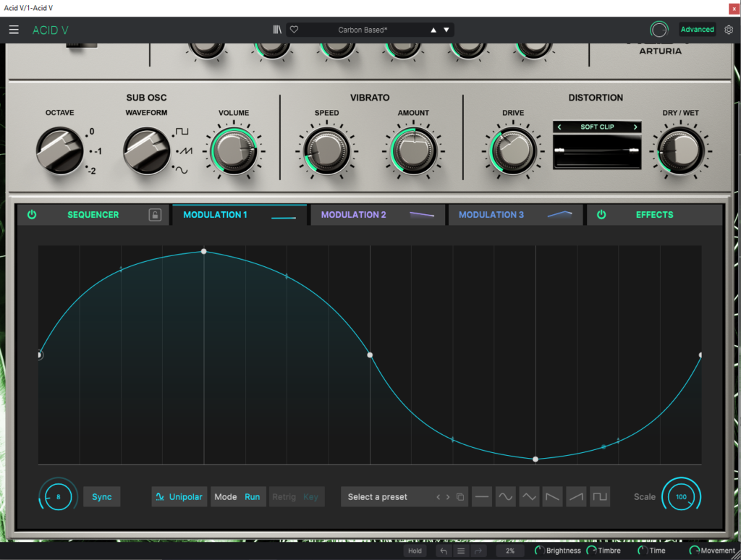Toggle the Unipolar modulation mode
Screen dimensions: 741x560
[x=179, y=497]
